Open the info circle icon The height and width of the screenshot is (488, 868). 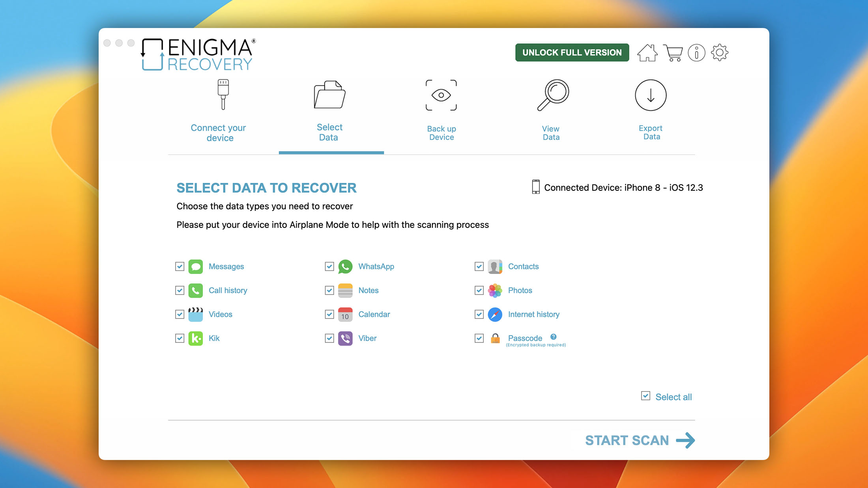tap(696, 52)
